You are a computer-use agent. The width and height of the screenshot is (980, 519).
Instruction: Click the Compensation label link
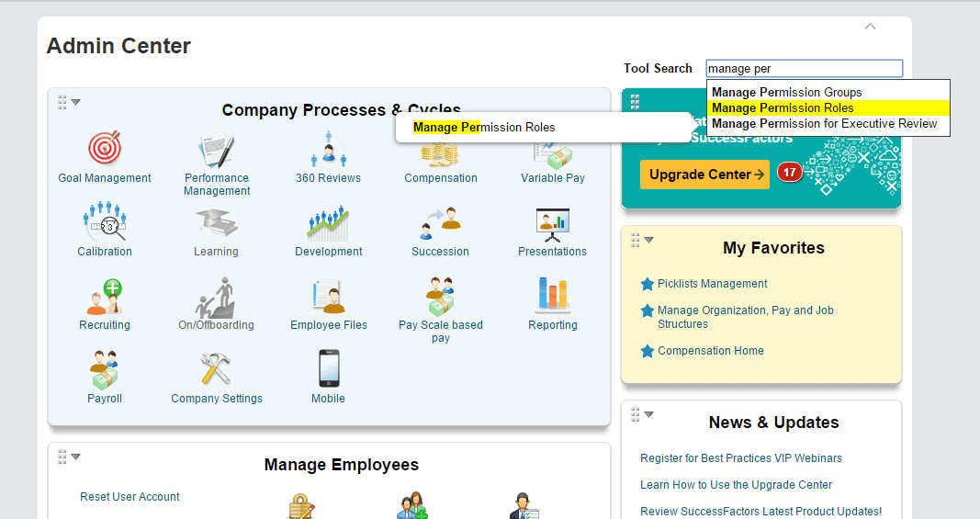click(441, 178)
